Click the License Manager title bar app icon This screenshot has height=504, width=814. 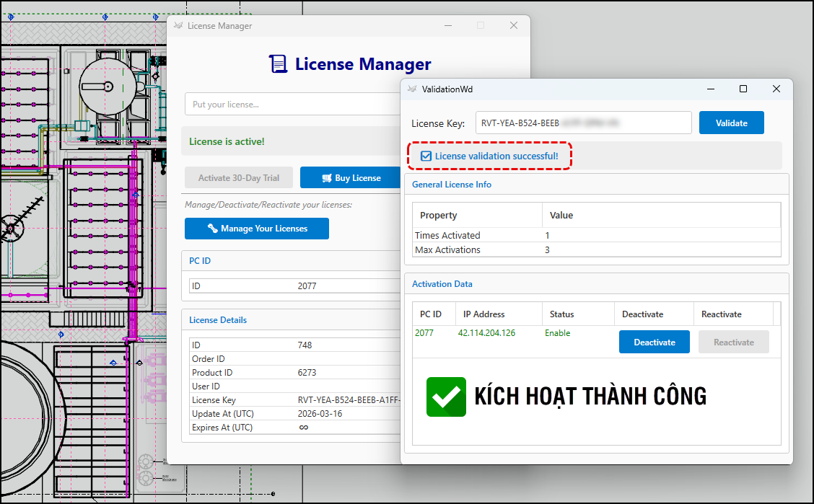click(x=178, y=26)
